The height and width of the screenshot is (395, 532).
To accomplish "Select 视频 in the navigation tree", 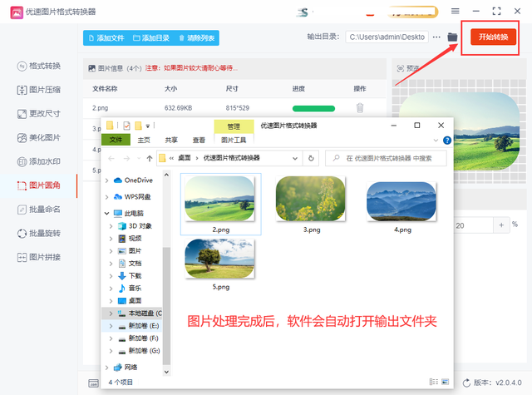I will (x=135, y=239).
